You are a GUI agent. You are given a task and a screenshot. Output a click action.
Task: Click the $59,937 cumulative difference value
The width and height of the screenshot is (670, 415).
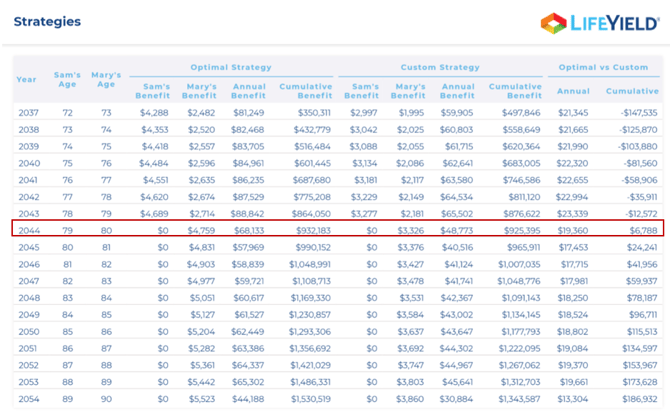(x=642, y=281)
